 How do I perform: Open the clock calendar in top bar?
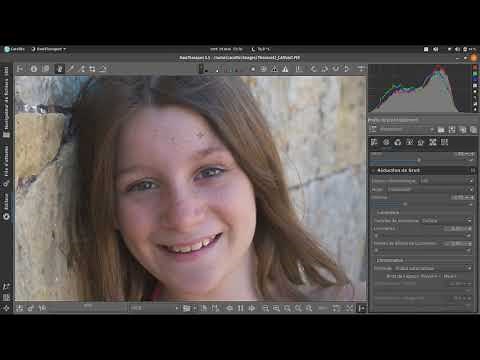click(227, 49)
